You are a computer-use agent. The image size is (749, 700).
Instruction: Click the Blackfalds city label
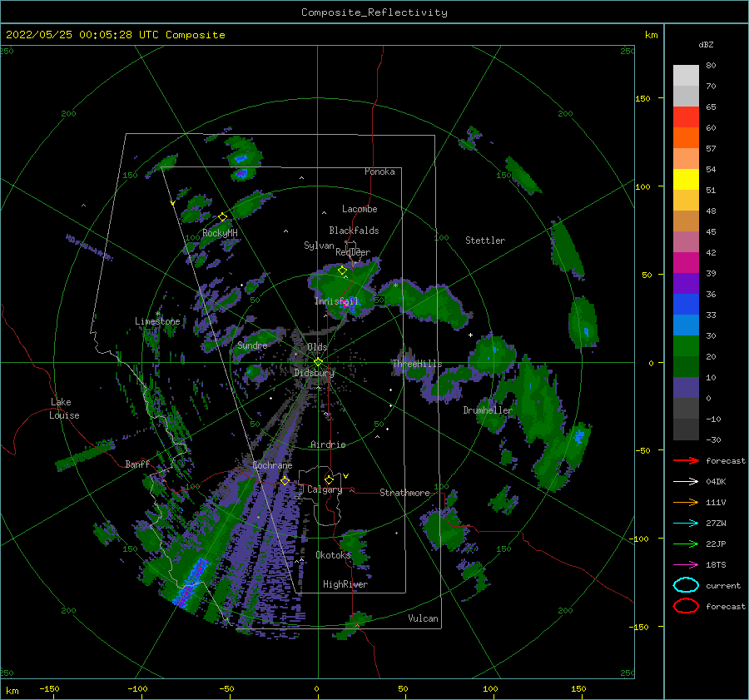(354, 231)
